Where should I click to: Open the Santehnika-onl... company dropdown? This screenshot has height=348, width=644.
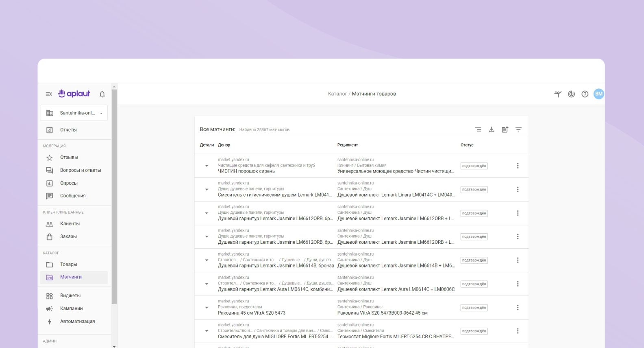(74, 113)
